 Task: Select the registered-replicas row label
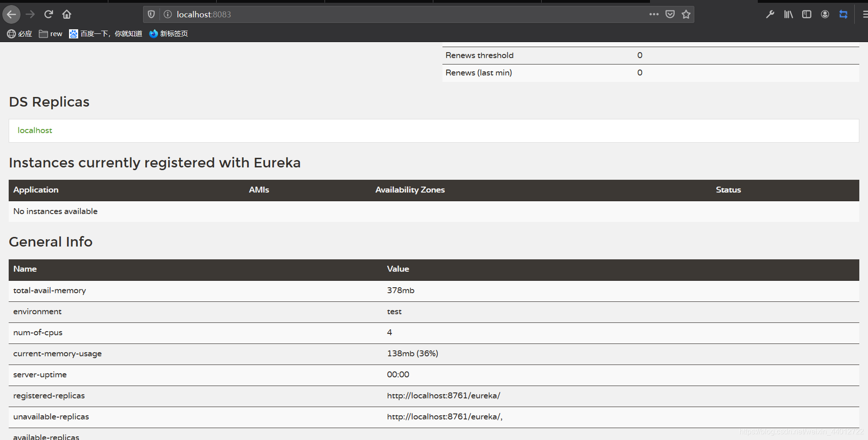[49, 396]
